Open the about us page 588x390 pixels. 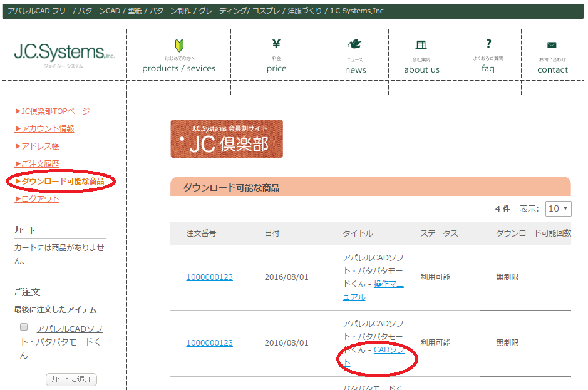421,69
